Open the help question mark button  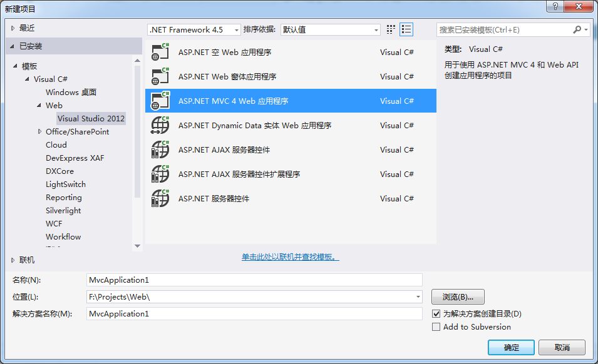(555, 6)
